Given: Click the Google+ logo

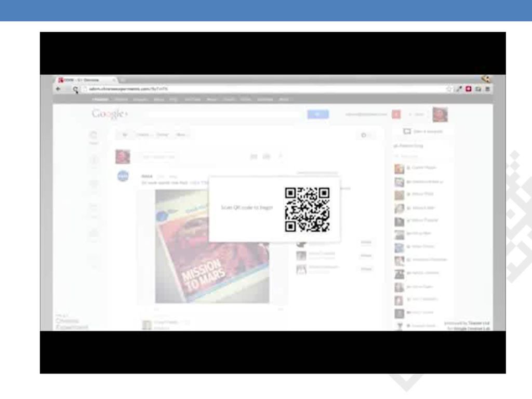Looking at the screenshot, I should [x=110, y=114].
